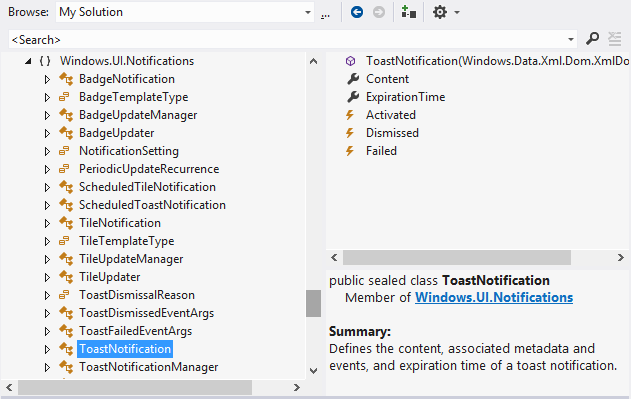Expand the BadgeNotification class node
Screen dimensions: 631x399
pyautogui.click(x=47, y=79)
